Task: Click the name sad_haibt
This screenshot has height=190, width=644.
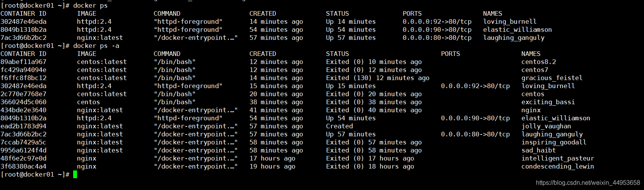Action: point(539,150)
